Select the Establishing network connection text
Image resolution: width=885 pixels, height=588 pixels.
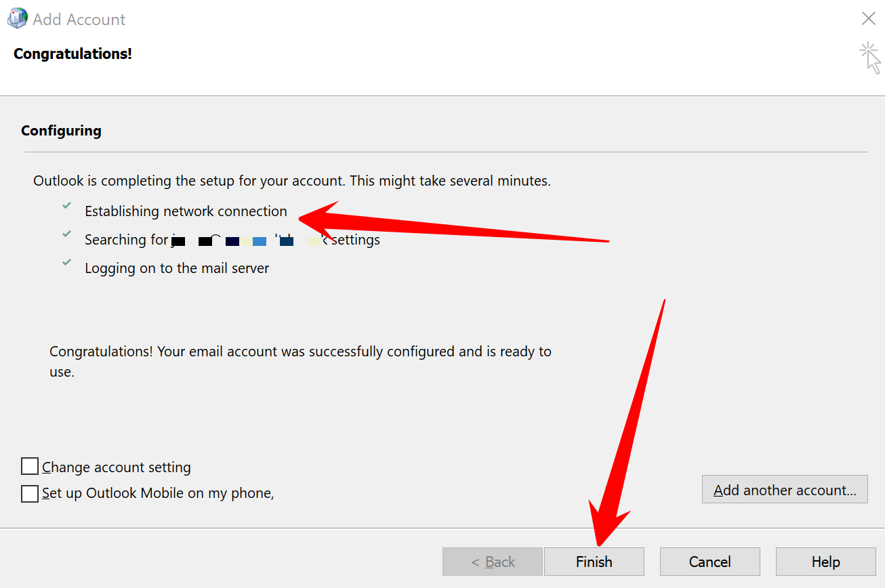(186, 211)
